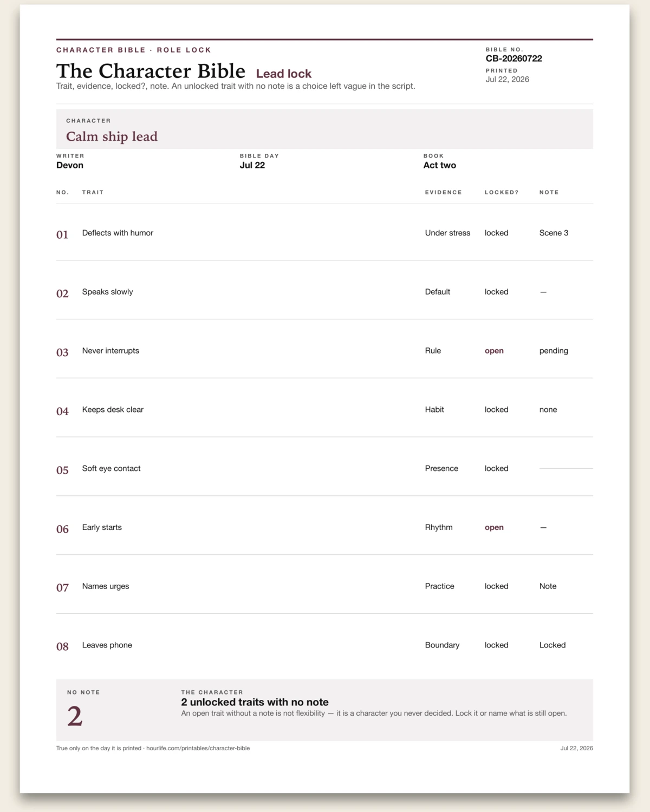Toggle 'locked' status on Deflects with humor
Screen dimensions: 650x812
coord(496,233)
